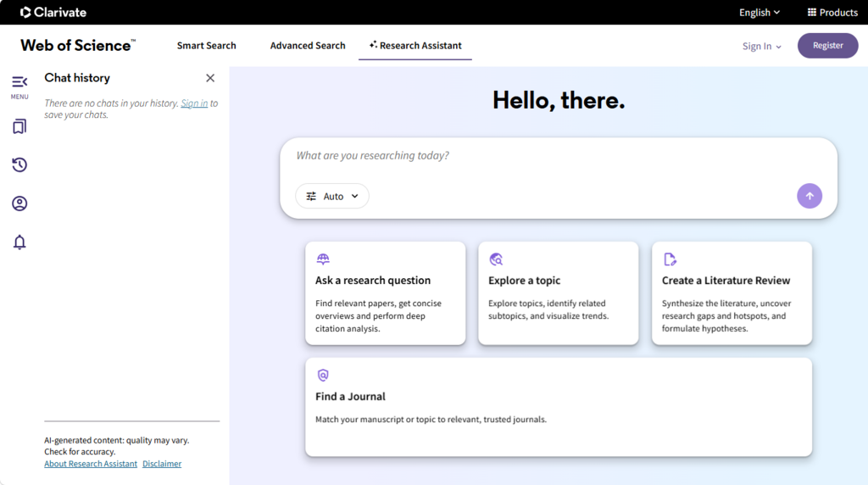
Task: Open the About Research Assistant link
Action: tap(91, 464)
